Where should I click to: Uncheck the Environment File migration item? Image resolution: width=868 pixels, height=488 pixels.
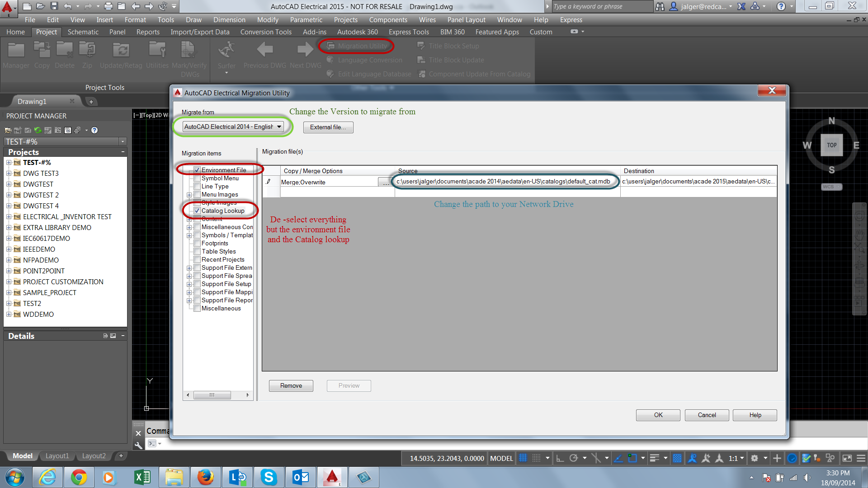click(x=197, y=170)
